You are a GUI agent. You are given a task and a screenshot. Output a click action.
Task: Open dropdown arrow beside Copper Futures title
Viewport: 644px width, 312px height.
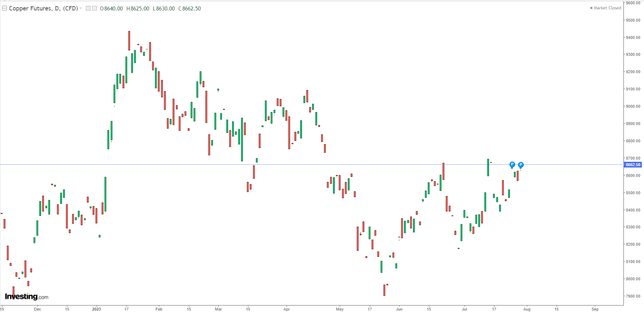click(81, 8)
